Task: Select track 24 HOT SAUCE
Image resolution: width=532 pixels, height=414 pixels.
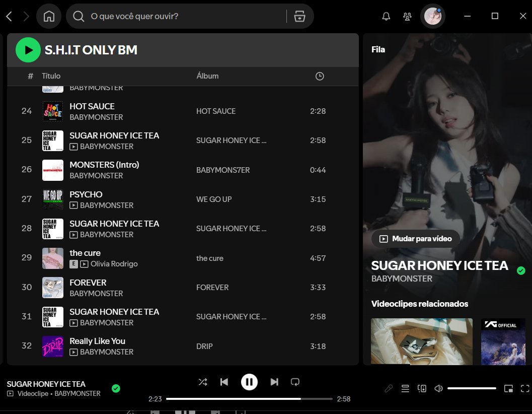Action: pos(183,111)
